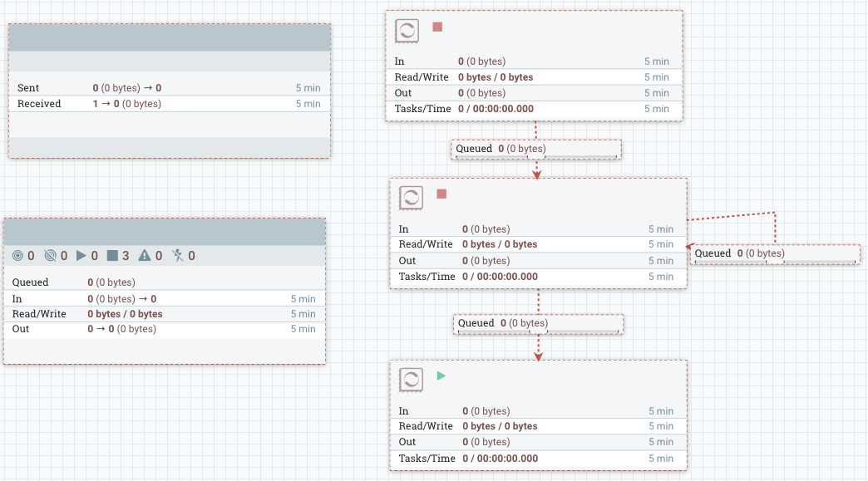868x481 pixels.
Task: Click the running status triangle on the bottom processor
Action: pos(441,375)
